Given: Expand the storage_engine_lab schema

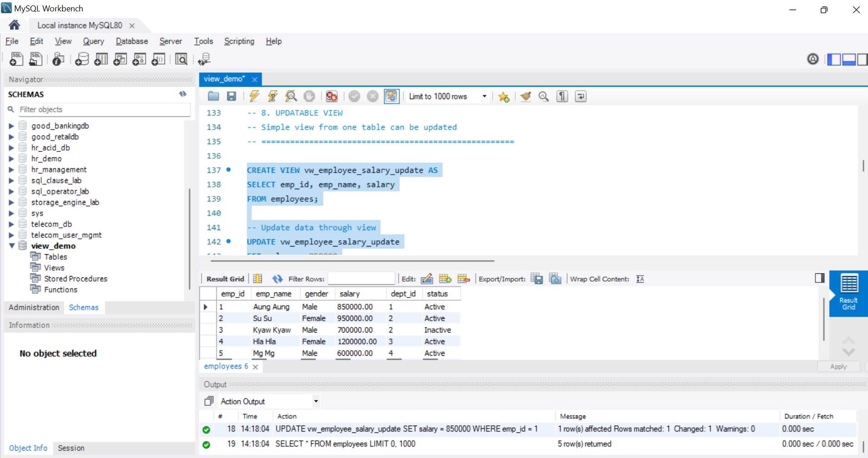Looking at the screenshot, I should click(x=11, y=202).
